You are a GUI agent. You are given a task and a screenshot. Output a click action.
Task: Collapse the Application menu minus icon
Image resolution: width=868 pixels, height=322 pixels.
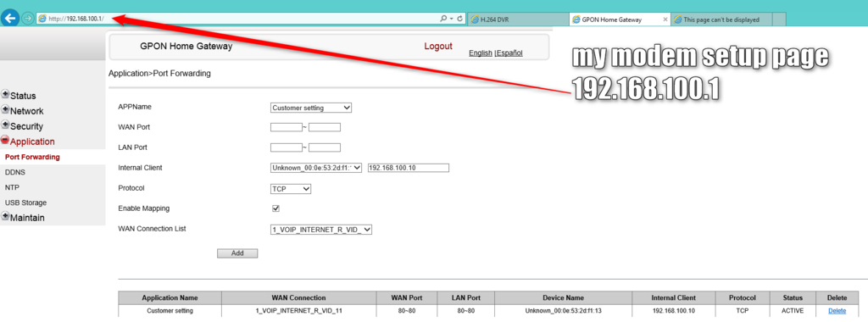pos(5,140)
